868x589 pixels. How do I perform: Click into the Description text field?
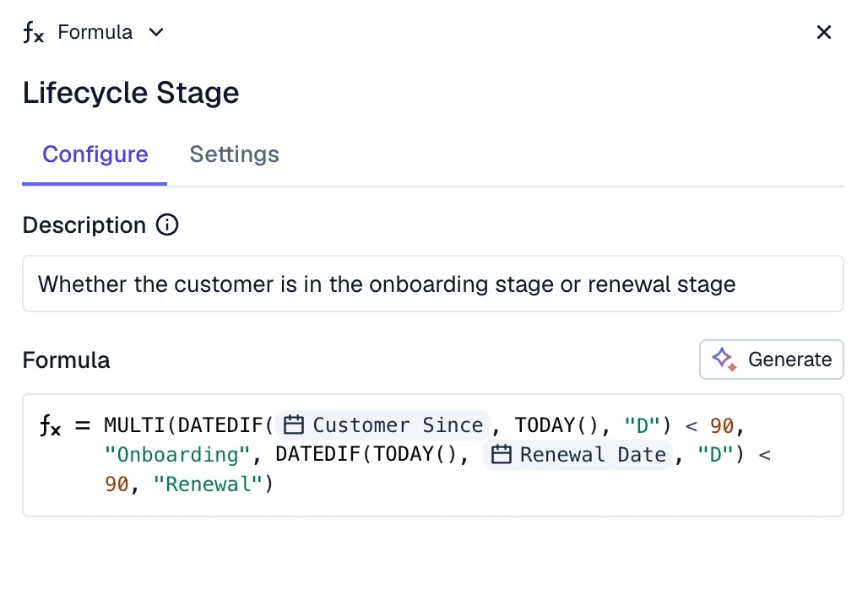click(432, 284)
